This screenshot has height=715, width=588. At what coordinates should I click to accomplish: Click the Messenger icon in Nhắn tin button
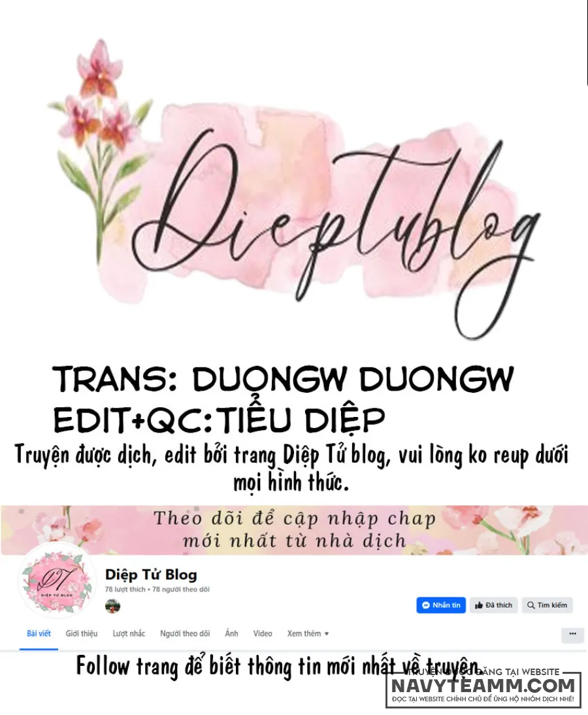(x=426, y=605)
